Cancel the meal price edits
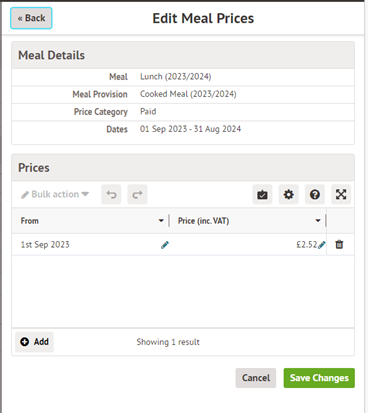This screenshot has width=368, height=413. (256, 378)
